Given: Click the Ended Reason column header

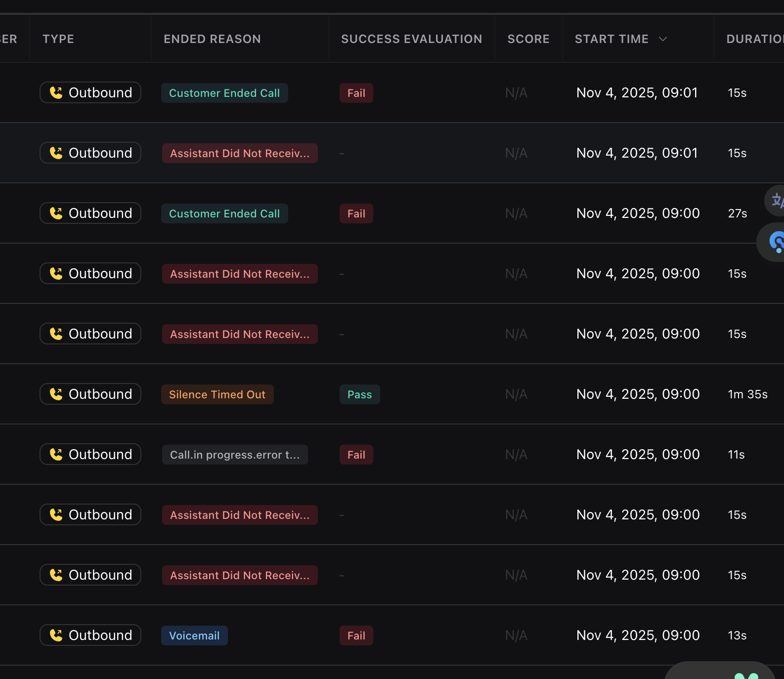Looking at the screenshot, I should pos(212,39).
